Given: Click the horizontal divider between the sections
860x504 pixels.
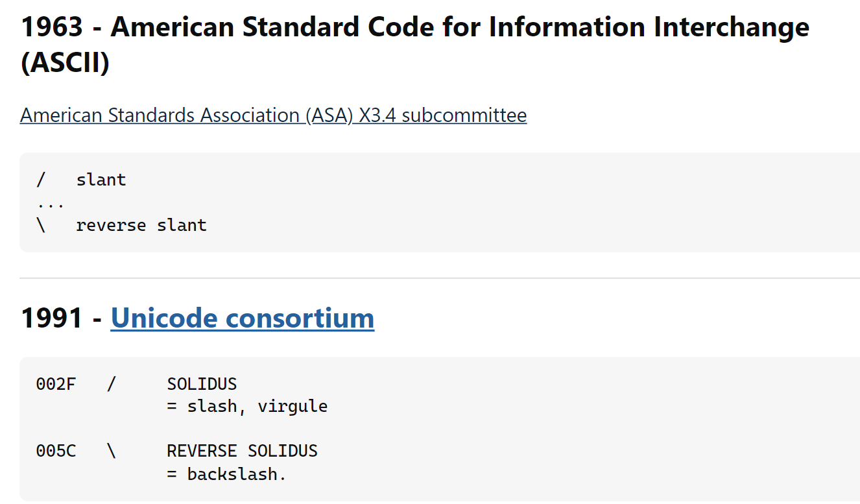Looking at the screenshot, I should [440, 278].
